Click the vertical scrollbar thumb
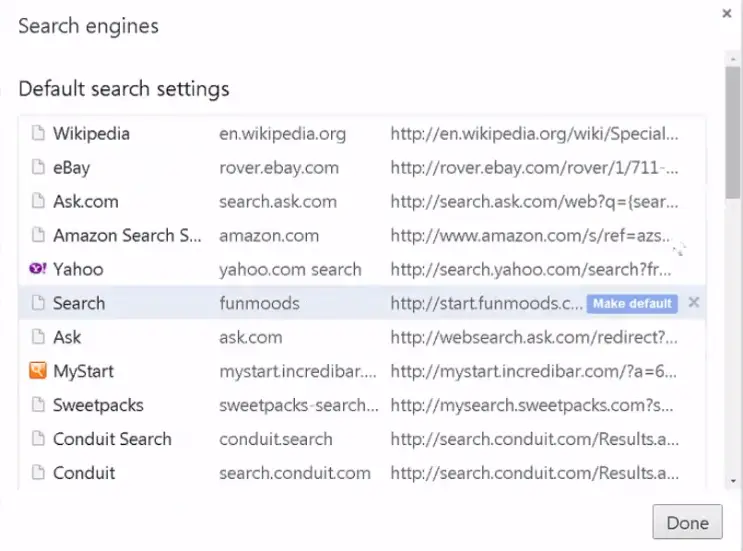 click(x=734, y=133)
